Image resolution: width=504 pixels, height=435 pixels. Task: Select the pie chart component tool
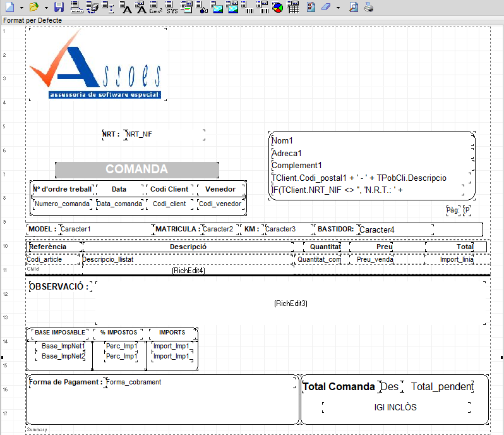click(278, 7)
